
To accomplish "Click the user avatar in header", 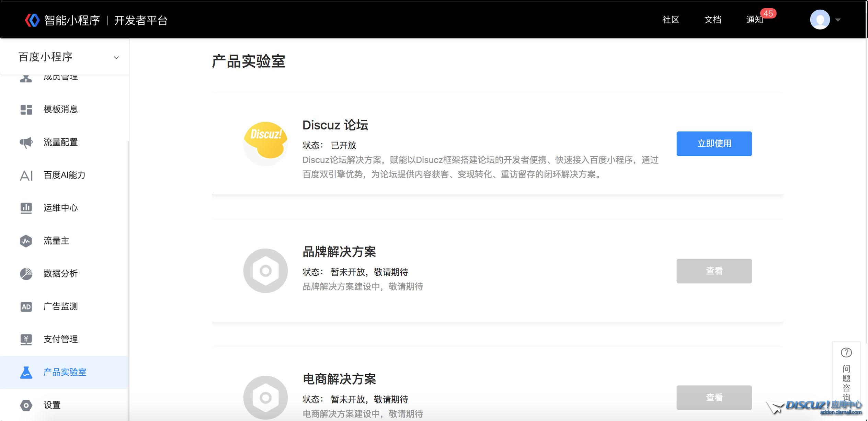I will [x=820, y=20].
